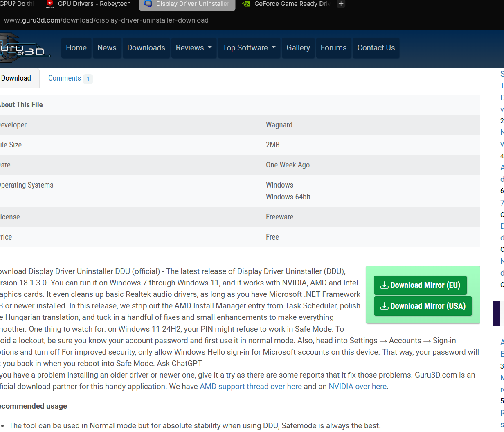Switch to GeForce Game Ready Driver tab
The image size is (504, 432).
tap(286, 4)
